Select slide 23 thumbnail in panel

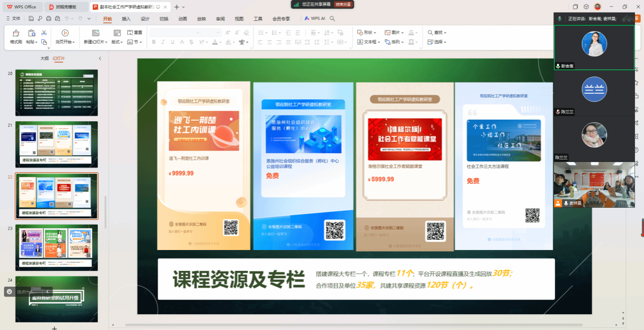click(x=57, y=248)
